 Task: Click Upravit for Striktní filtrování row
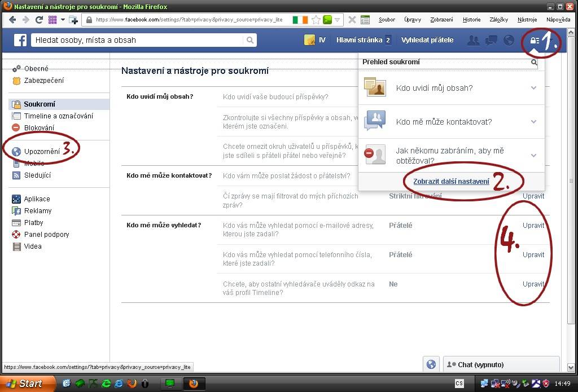point(533,196)
